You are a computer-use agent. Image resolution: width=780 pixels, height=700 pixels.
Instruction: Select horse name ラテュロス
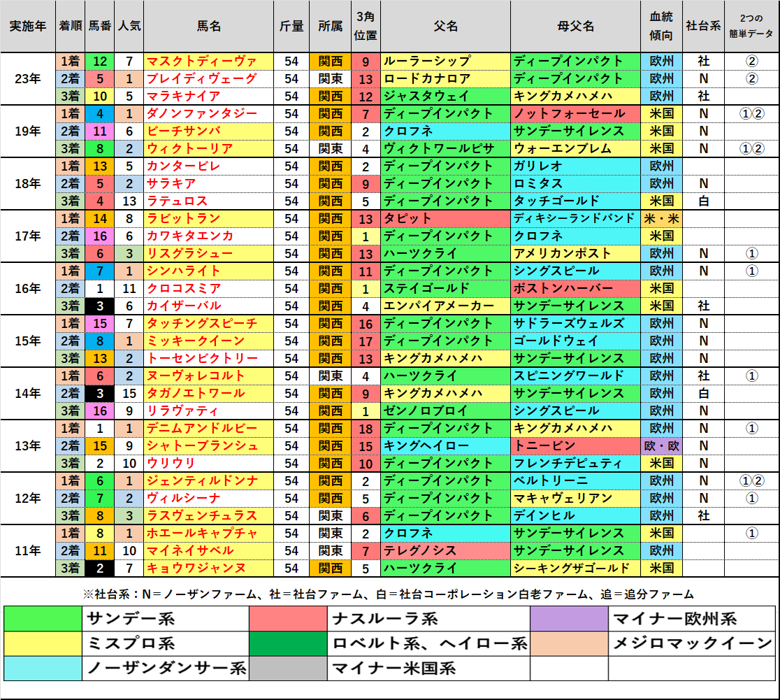click(208, 201)
